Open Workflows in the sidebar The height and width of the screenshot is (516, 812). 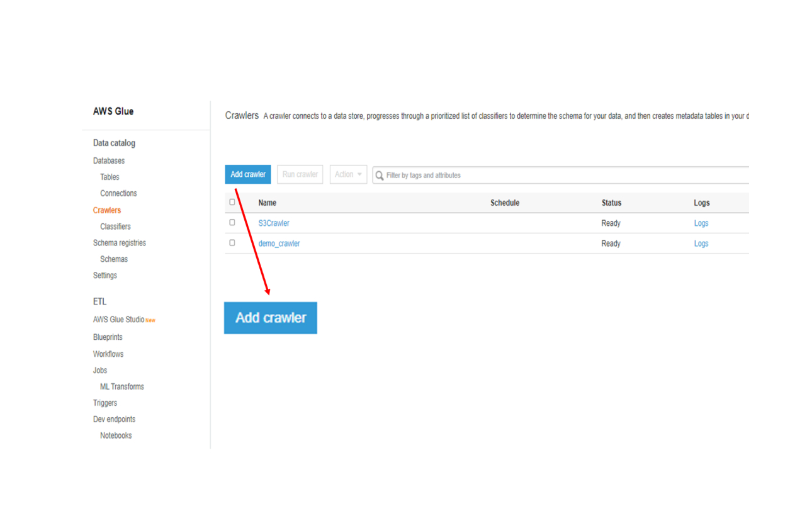(108, 354)
